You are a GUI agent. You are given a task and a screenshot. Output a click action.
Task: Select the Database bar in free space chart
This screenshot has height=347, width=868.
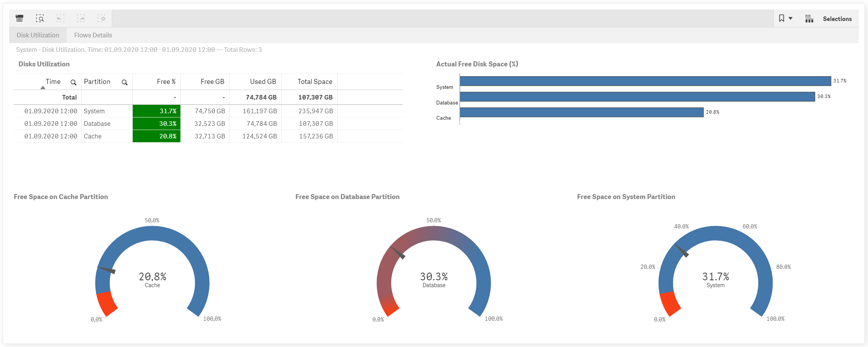pyautogui.click(x=637, y=96)
